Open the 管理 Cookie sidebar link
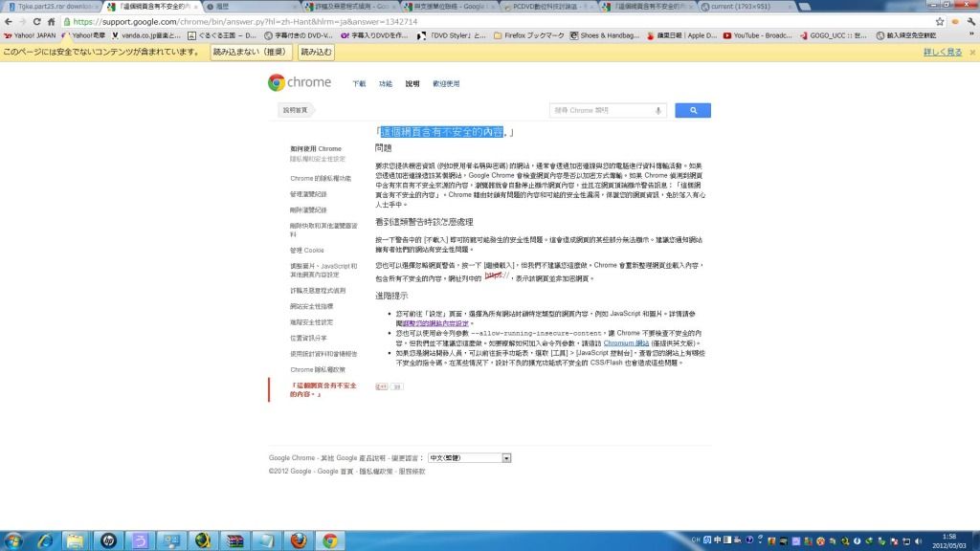Screen dimensions: 980x551 [307, 250]
